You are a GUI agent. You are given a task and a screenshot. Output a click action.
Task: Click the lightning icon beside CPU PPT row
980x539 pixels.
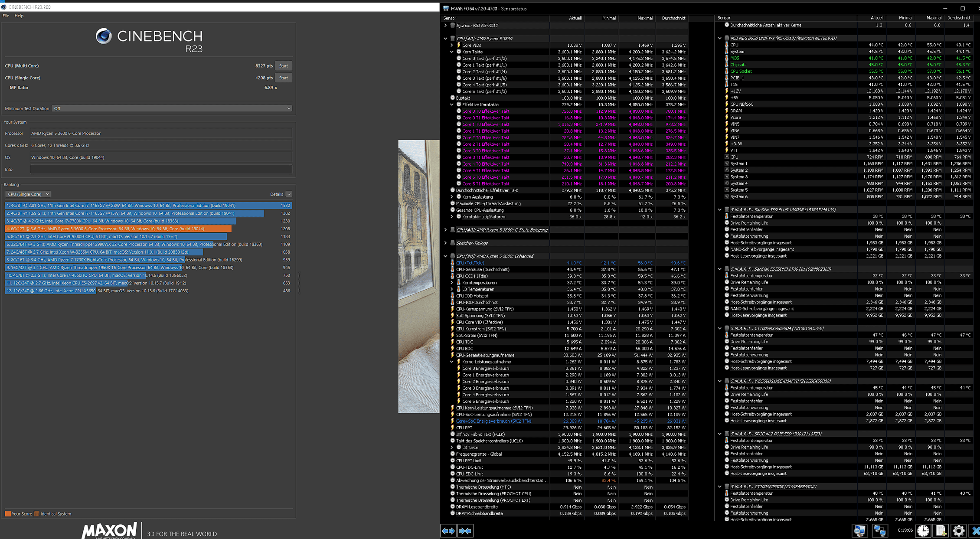(452, 428)
